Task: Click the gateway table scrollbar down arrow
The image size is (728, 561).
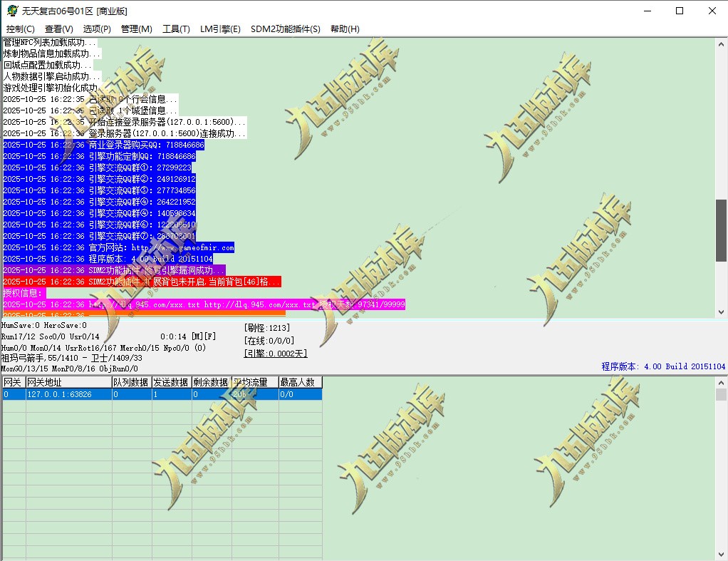Action: 721,554
